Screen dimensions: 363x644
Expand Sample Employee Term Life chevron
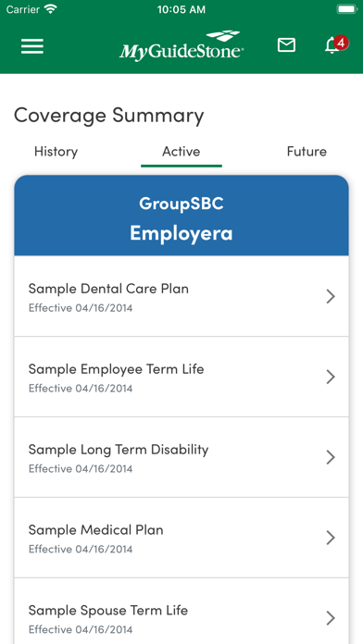point(331,377)
